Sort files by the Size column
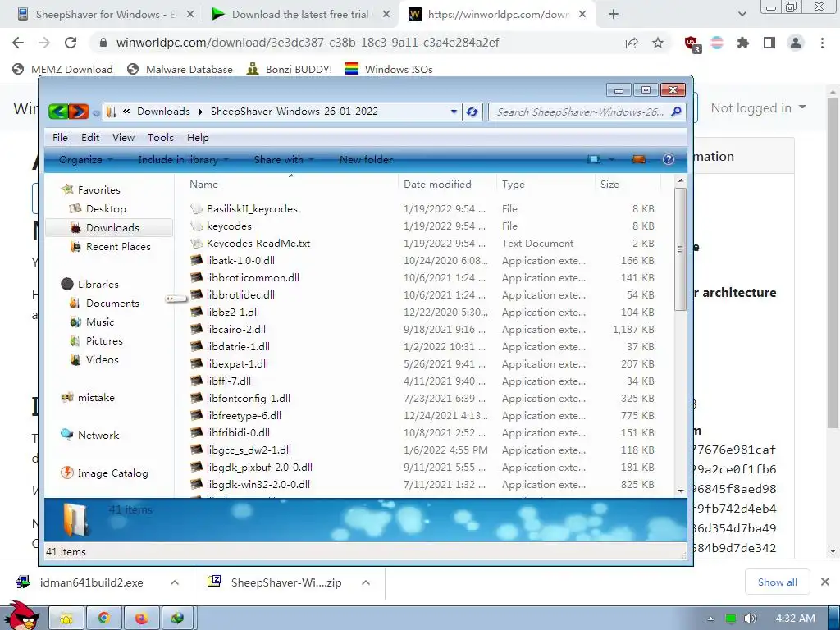 [x=627, y=184]
